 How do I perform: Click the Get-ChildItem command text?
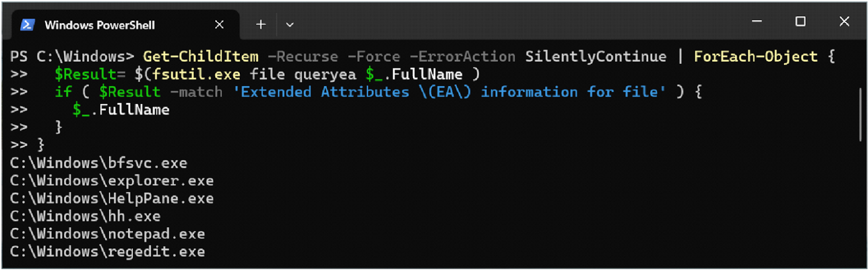point(201,57)
